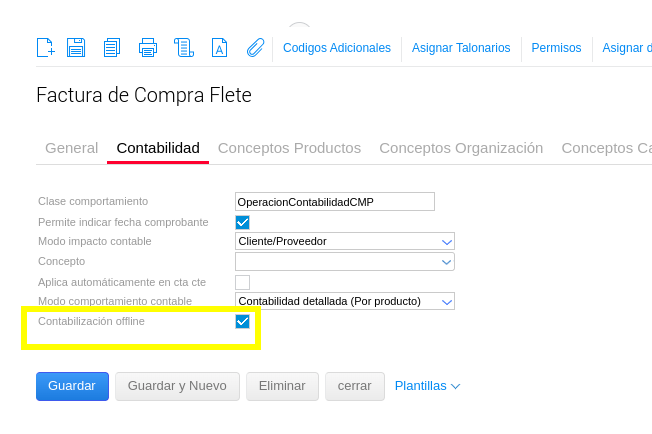652x434 pixels.
Task: Open 'Codigos Adicionales' toolbar link
Action: tap(337, 48)
